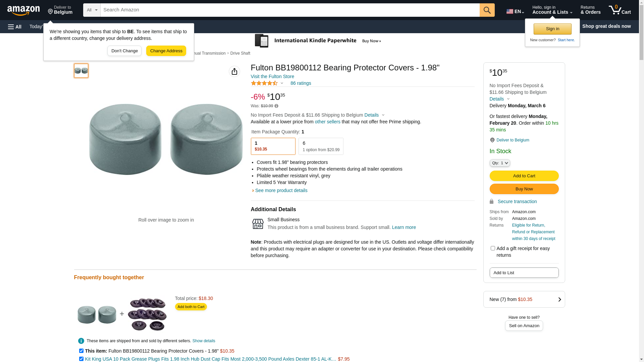Click the Add to Cart button
The width and height of the screenshot is (644, 362).
[524, 176]
